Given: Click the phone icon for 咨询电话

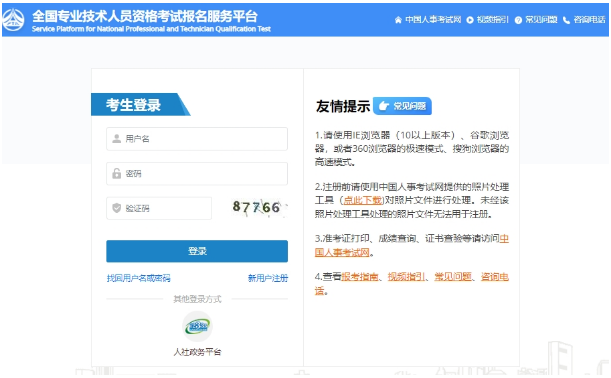Looking at the screenshot, I should (x=566, y=20).
